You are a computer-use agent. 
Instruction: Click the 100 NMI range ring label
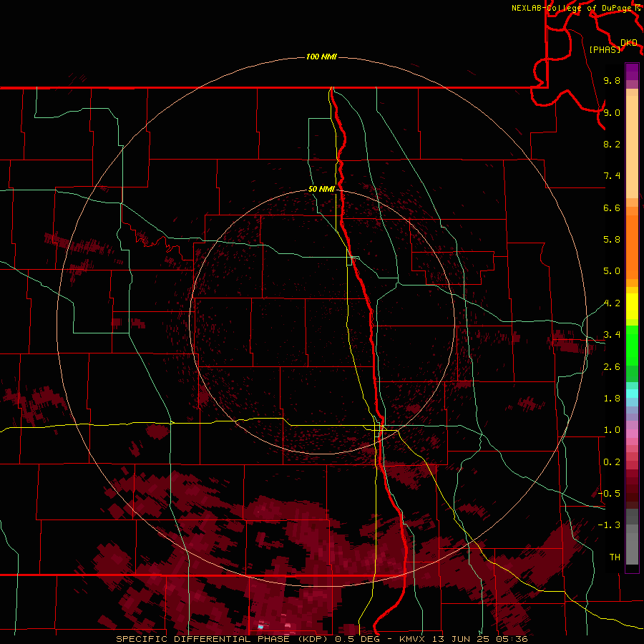[321, 57]
